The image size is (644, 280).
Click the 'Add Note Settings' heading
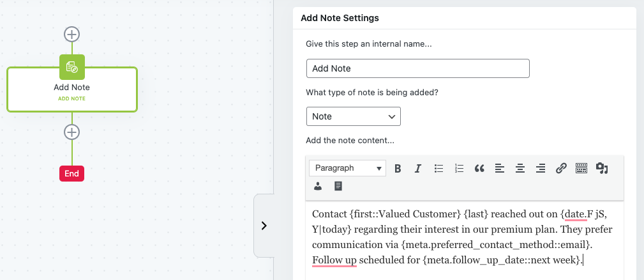[340, 18]
